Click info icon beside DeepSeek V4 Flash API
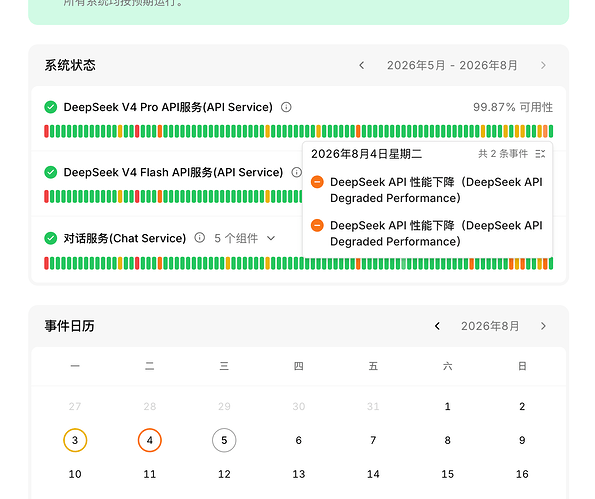 (x=296, y=172)
